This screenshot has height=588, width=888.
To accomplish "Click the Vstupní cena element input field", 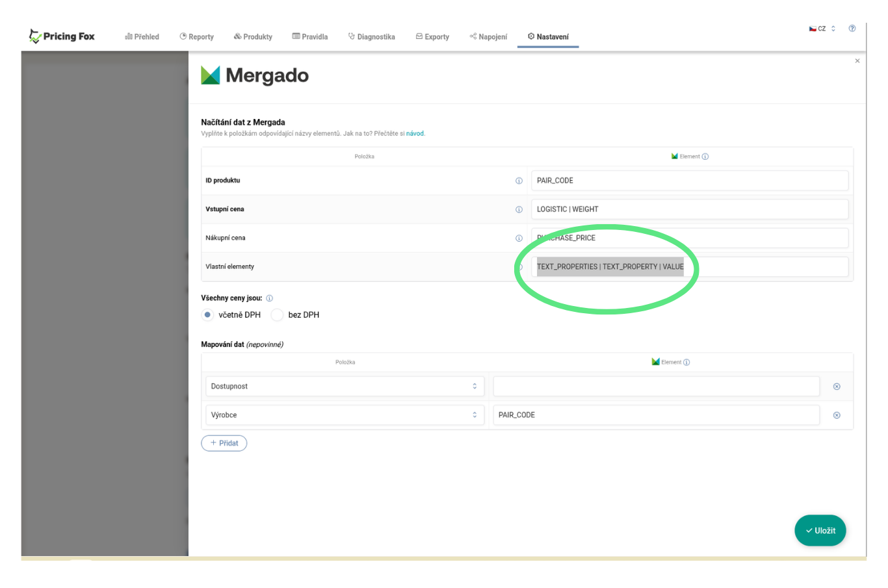I will pos(689,209).
